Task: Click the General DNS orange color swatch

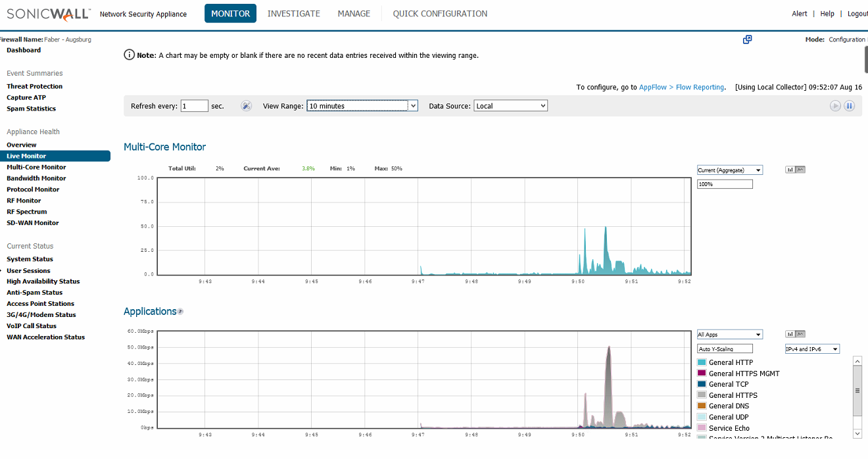Action: (702, 406)
